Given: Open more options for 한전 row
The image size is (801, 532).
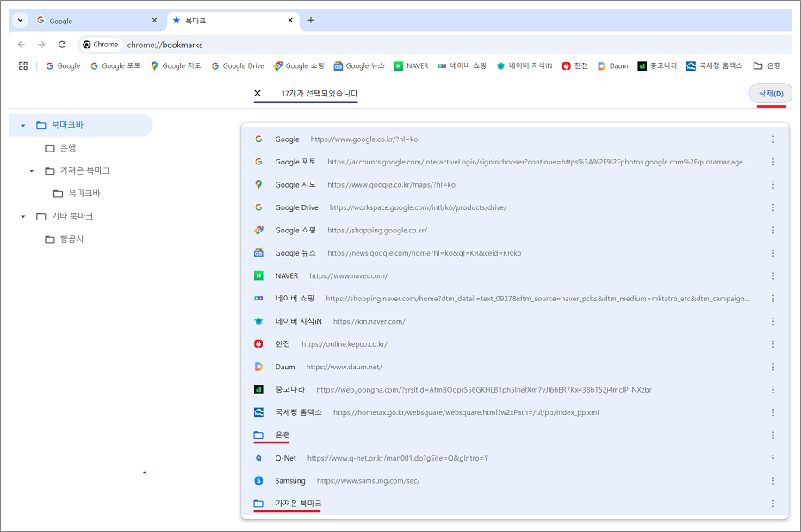Looking at the screenshot, I should pos(773,344).
